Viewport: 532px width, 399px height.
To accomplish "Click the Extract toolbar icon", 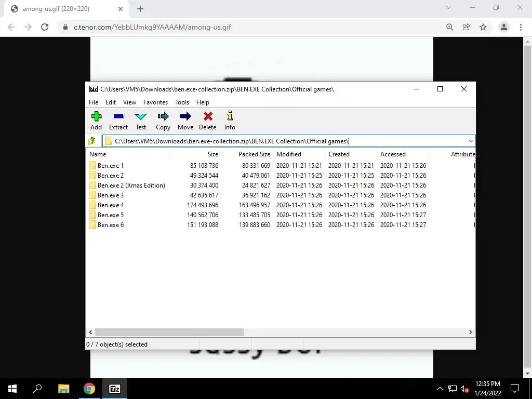I will (x=118, y=116).
